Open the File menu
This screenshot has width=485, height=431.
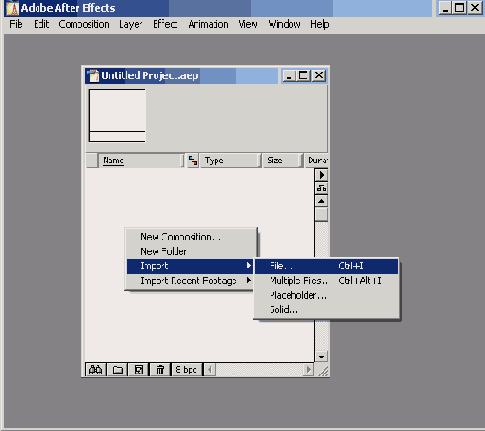[x=16, y=24]
